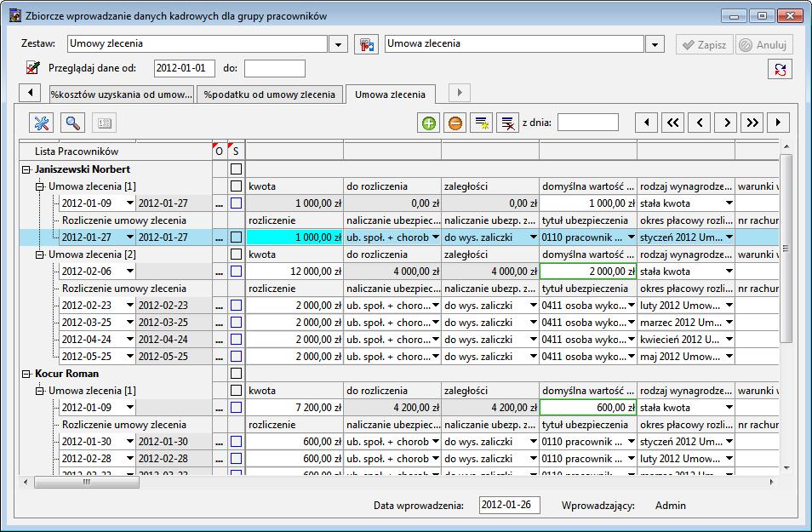The width and height of the screenshot is (812, 532).
Task: Click the Data wprowadzenia date field
Action: pos(510,505)
